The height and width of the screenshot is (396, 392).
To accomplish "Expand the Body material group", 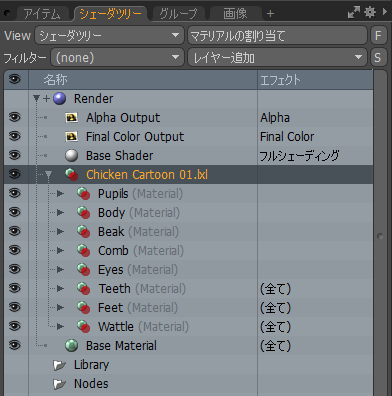I will click(x=60, y=212).
